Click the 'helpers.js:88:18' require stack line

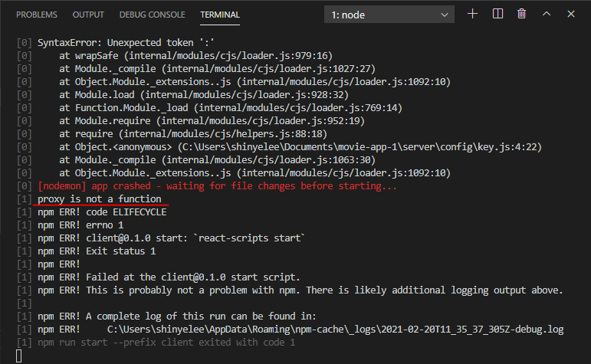coord(193,134)
